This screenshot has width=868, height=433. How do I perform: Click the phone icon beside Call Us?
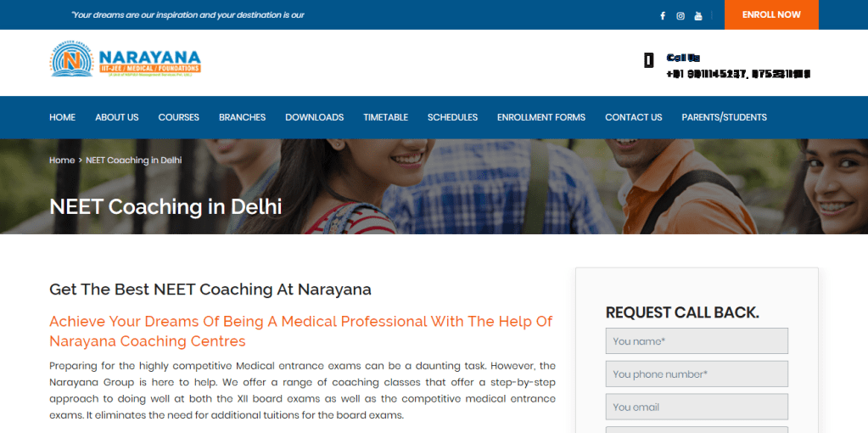click(x=649, y=60)
